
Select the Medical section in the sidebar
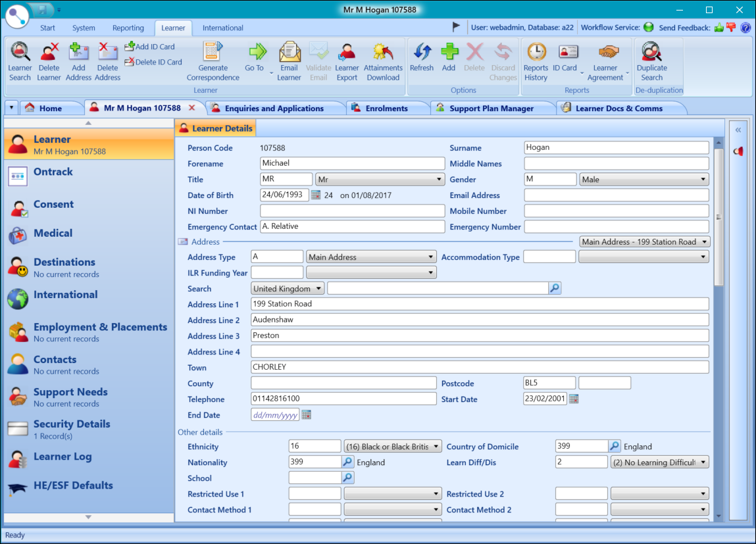click(x=52, y=233)
